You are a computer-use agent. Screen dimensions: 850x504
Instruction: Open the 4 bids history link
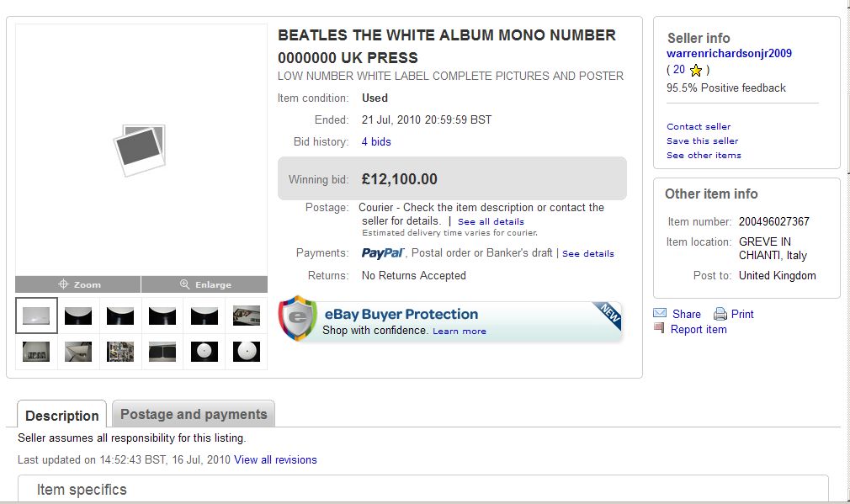click(376, 142)
